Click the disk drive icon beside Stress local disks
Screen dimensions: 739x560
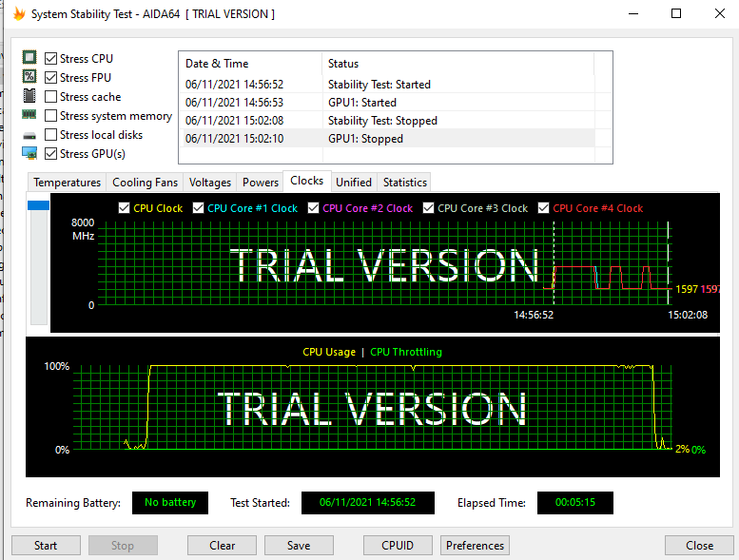pyautogui.click(x=29, y=136)
